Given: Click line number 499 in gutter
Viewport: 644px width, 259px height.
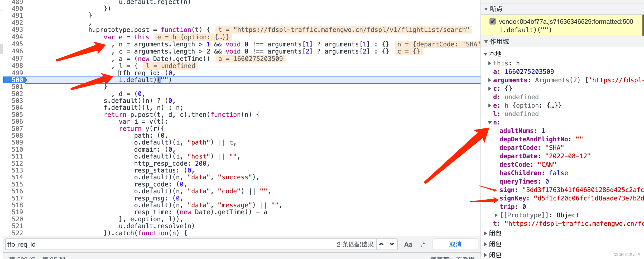Looking at the screenshot, I should click(x=17, y=73).
